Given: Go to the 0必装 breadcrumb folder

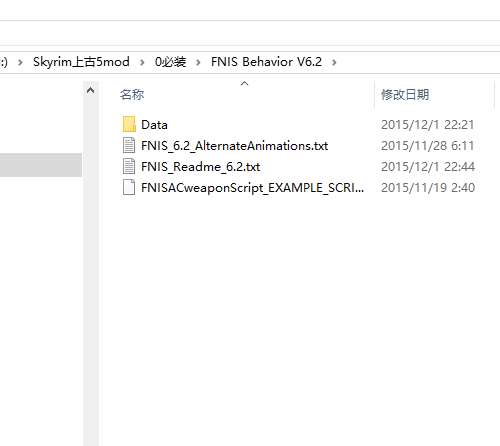Looking at the screenshot, I should [170, 62].
